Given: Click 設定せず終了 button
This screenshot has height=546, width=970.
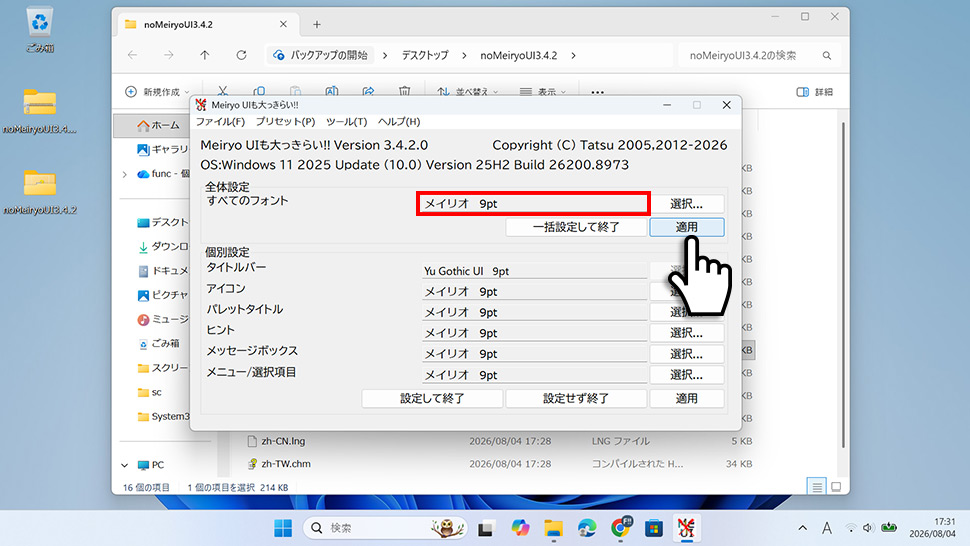Looking at the screenshot, I should [576, 398].
